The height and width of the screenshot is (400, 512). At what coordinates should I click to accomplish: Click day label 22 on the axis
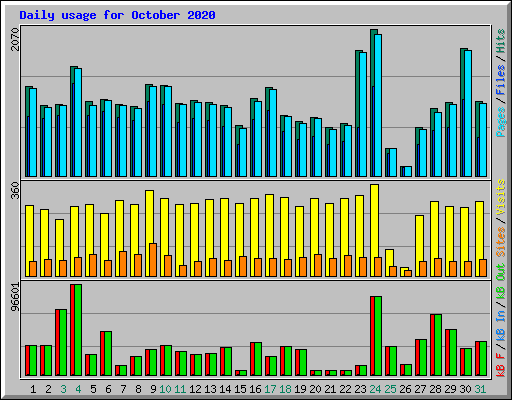tap(345, 389)
